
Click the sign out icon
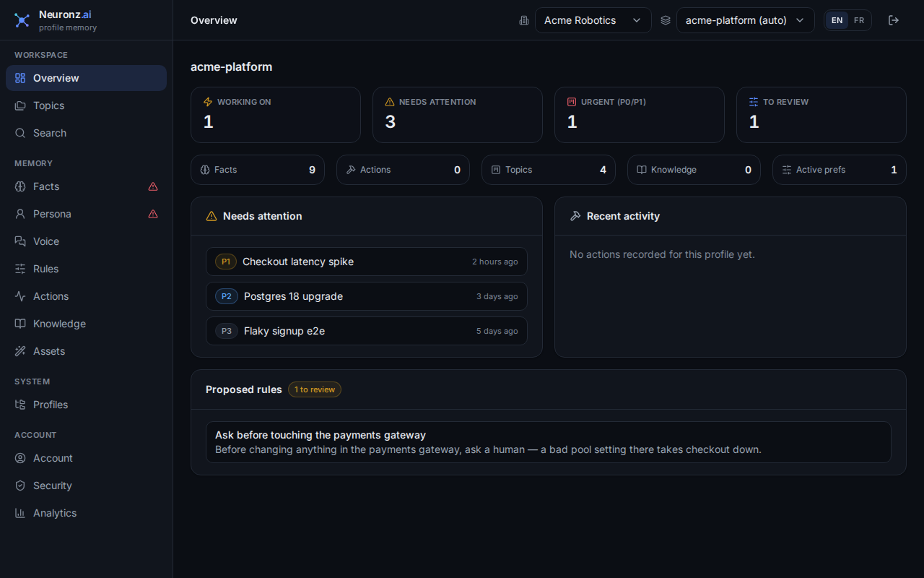click(894, 20)
